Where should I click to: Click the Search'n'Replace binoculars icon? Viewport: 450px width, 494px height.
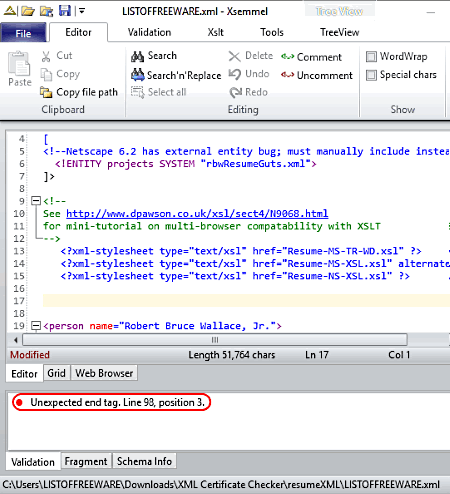(x=137, y=75)
